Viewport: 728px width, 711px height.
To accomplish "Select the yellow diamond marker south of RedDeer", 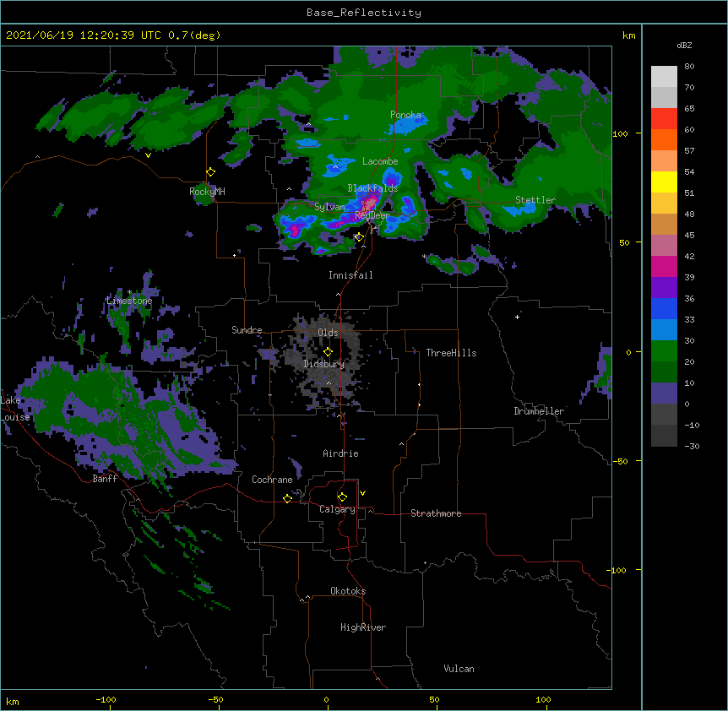I will 359,237.
